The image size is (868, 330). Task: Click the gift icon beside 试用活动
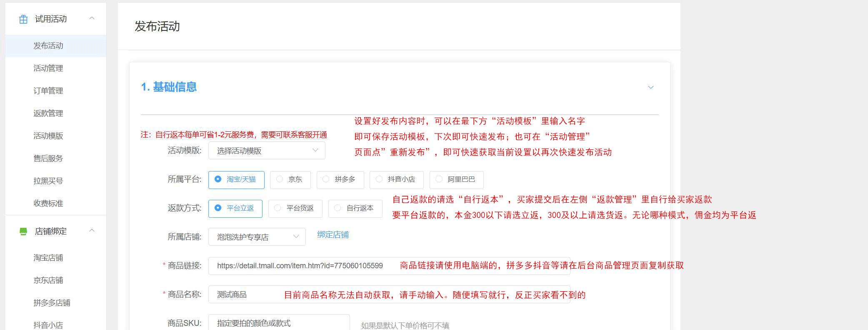23,19
